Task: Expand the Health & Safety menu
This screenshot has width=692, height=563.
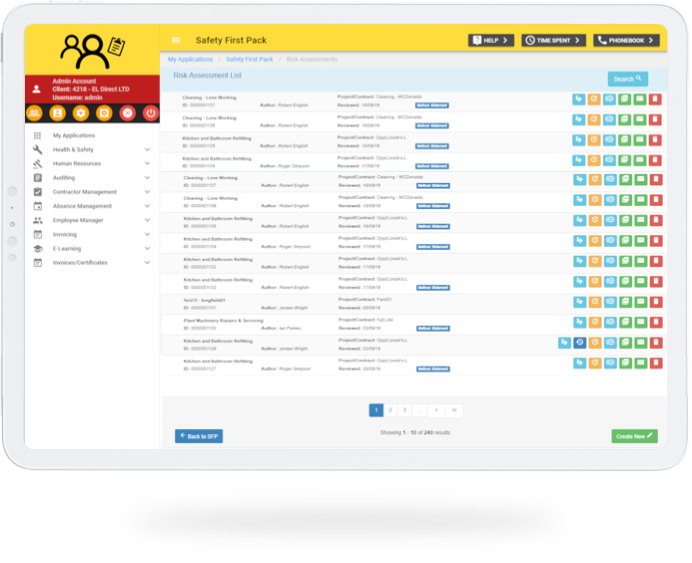Action: click(x=147, y=150)
